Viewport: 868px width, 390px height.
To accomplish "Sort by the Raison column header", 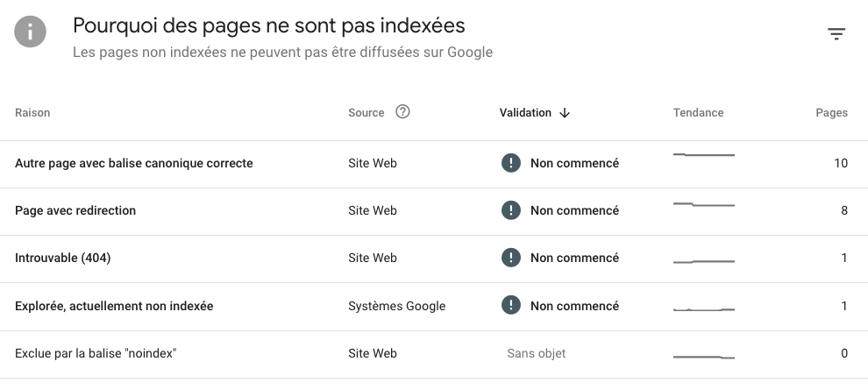I will point(32,113).
